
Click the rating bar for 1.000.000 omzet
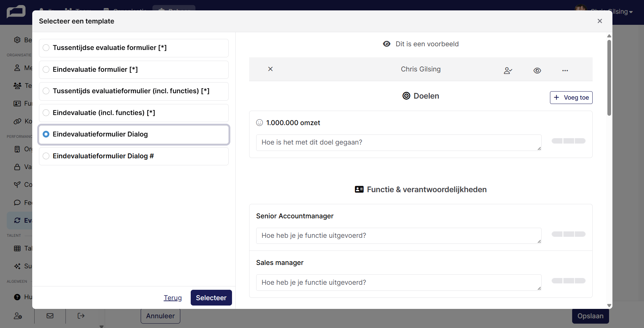pyautogui.click(x=568, y=141)
